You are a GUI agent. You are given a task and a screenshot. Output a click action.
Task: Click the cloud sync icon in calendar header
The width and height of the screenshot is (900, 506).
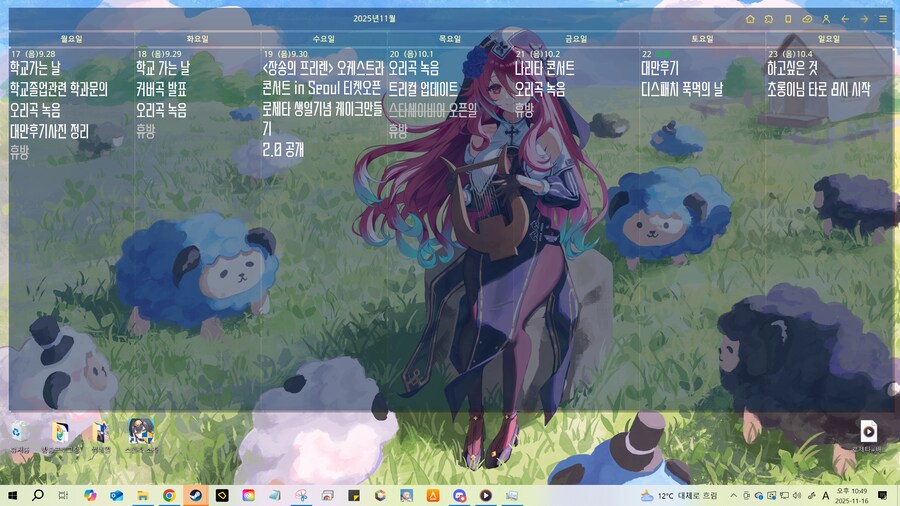point(807,19)
